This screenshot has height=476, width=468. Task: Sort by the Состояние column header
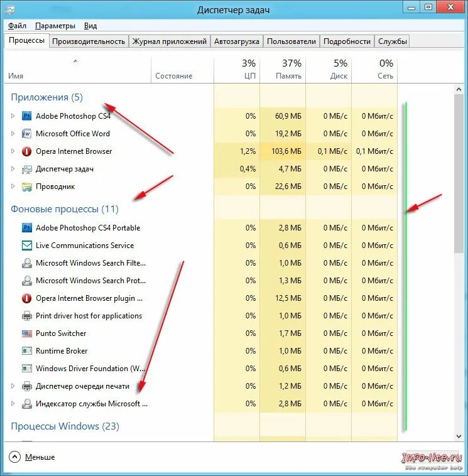[x=183, y=70]
